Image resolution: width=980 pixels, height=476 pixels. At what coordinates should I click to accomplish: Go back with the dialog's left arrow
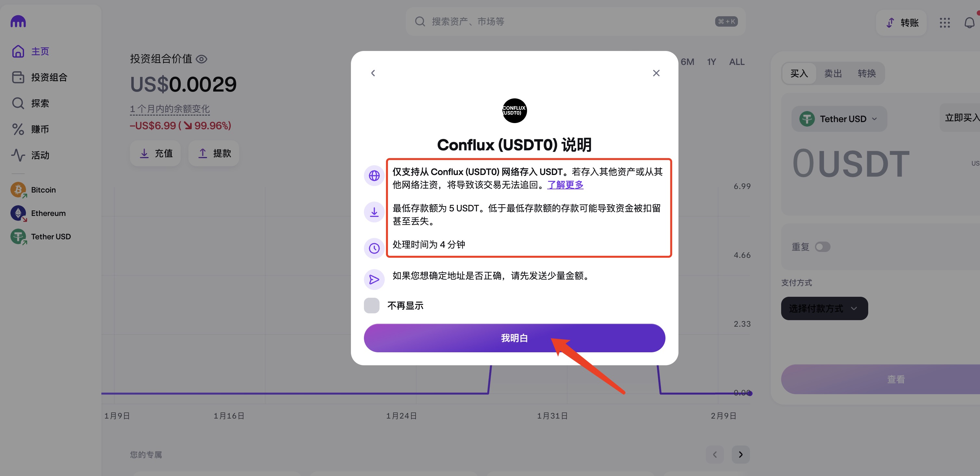[373, 73]
